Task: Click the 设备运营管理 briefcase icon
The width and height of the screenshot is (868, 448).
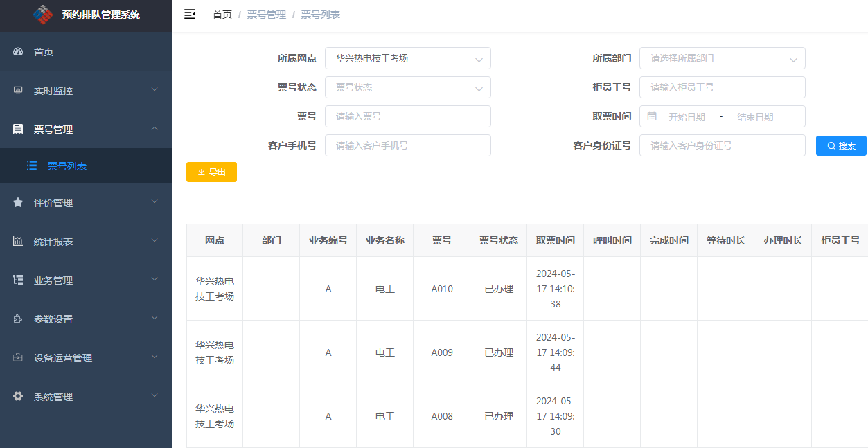Action: pos(18,358)
